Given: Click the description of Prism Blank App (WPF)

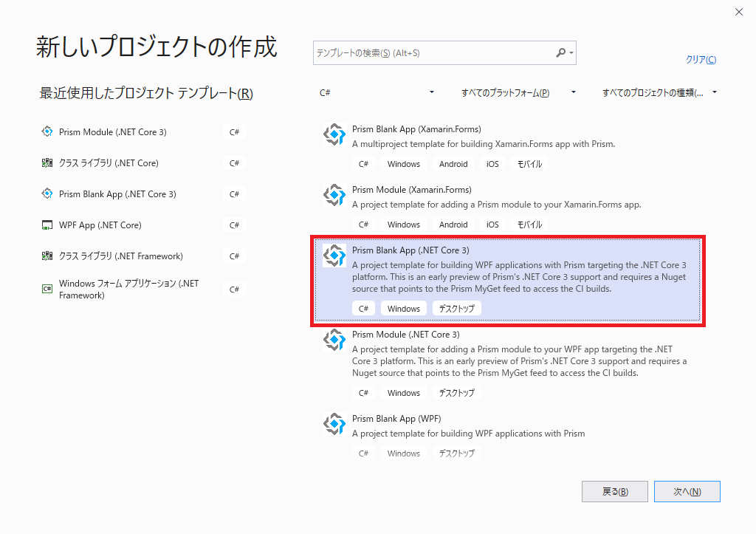Looking at the screenshot, I should [468, 434].
